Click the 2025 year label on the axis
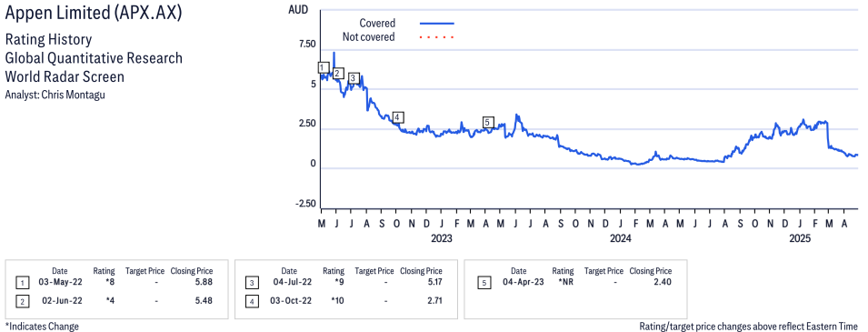The width and height of the screenshot is (868, 332). pyautogui.click(x=800, y=238)
